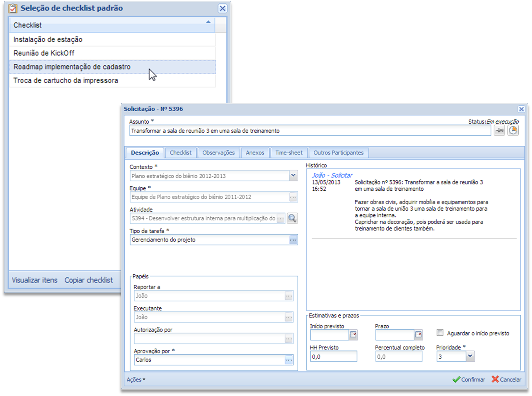Switch to the Checklist tab
Image resolution: width=532 pixels, height=396 pixels.
pyautogui.click(x=180, y=153)
